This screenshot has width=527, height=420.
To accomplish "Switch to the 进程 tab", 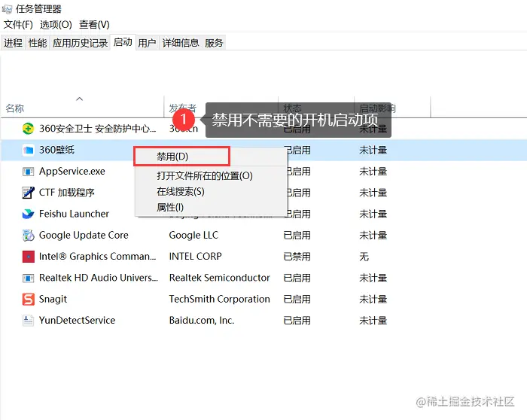I will (13, 43).
